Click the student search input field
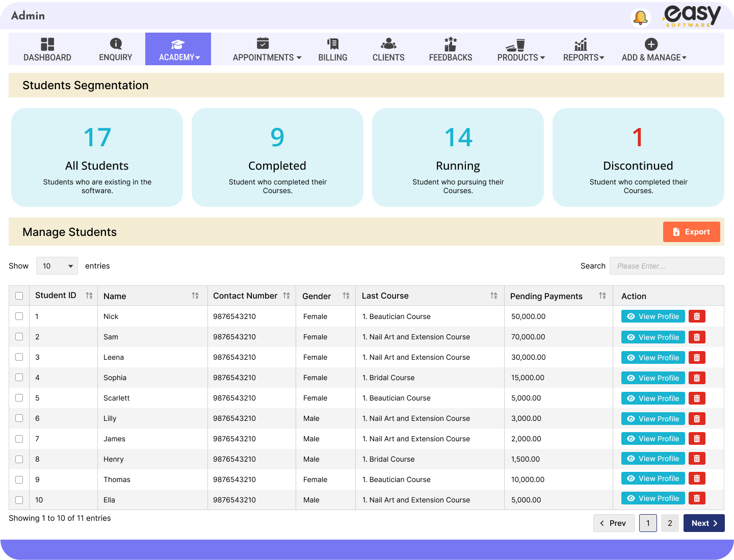Image resolution: width=734 pixels, height=560 pixels. 666,266
